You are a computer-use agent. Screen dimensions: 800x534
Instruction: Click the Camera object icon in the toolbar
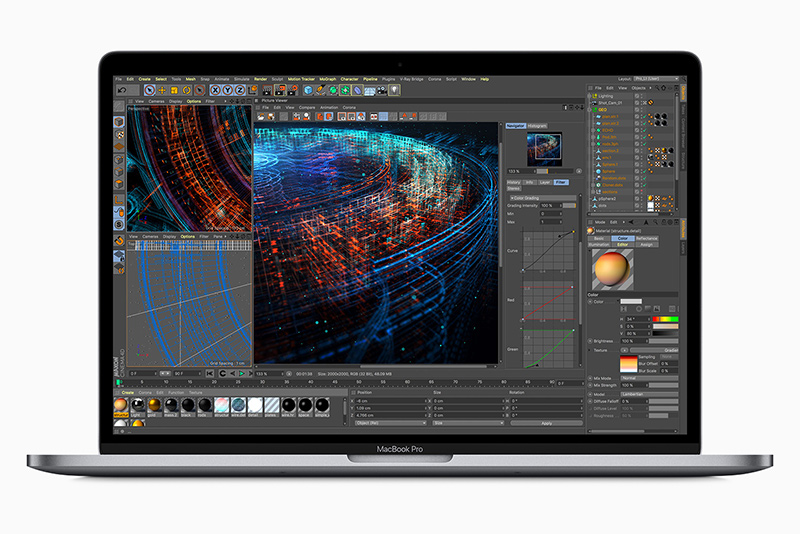(383, 90)
